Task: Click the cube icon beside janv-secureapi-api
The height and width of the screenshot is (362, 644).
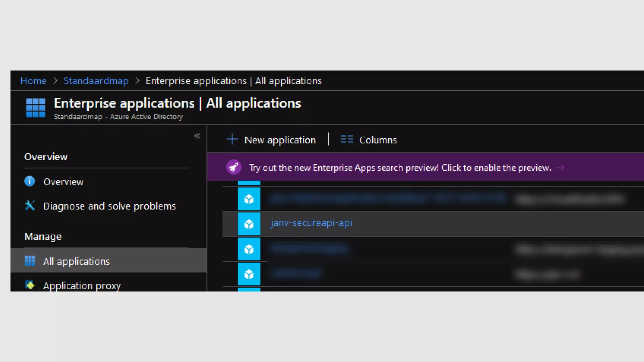Action: [x=249, y=224]
